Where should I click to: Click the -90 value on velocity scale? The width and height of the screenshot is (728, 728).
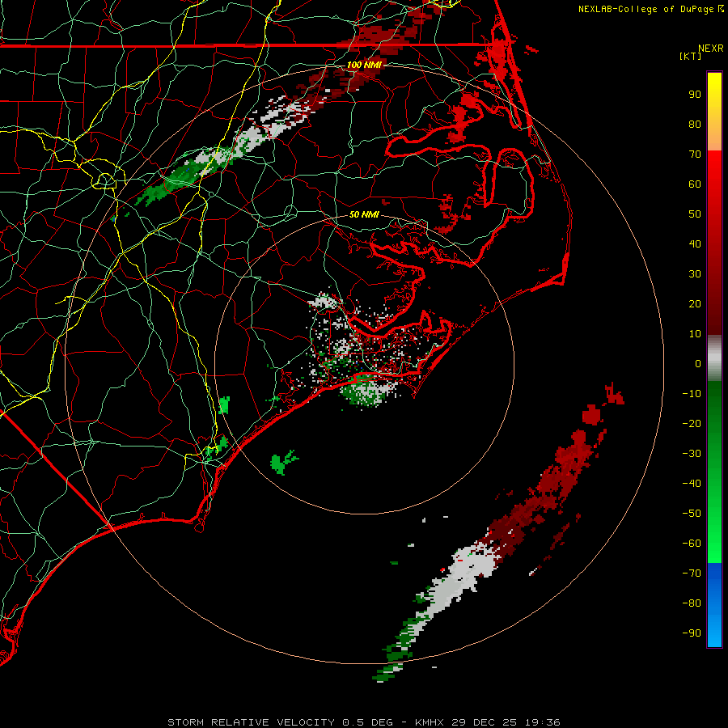(692, 633)
